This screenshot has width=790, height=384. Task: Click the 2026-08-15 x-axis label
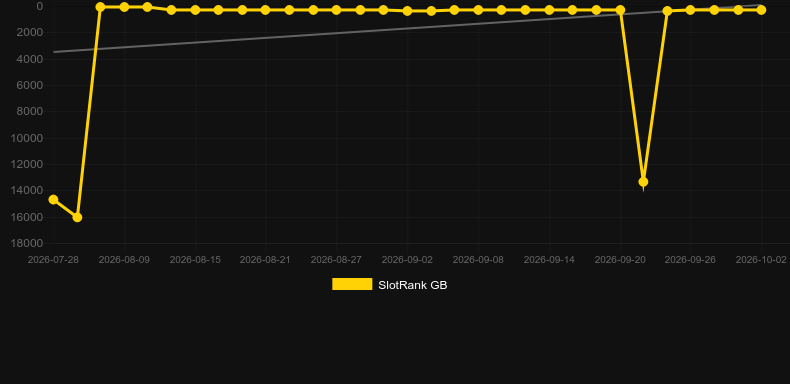pyautogui.click(x=195, y=260)
